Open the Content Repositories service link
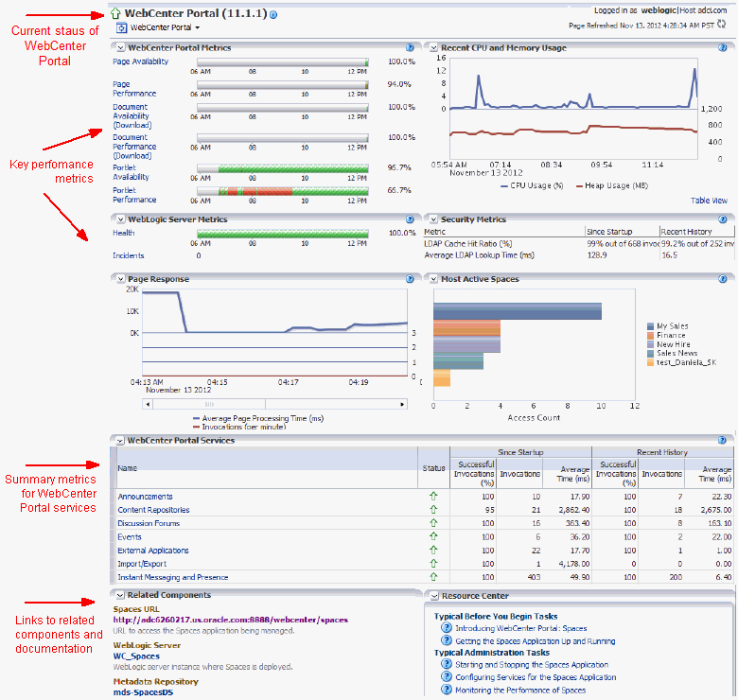Screen dimensions: 738x700 pyautogui.click(x=153, y=510)
